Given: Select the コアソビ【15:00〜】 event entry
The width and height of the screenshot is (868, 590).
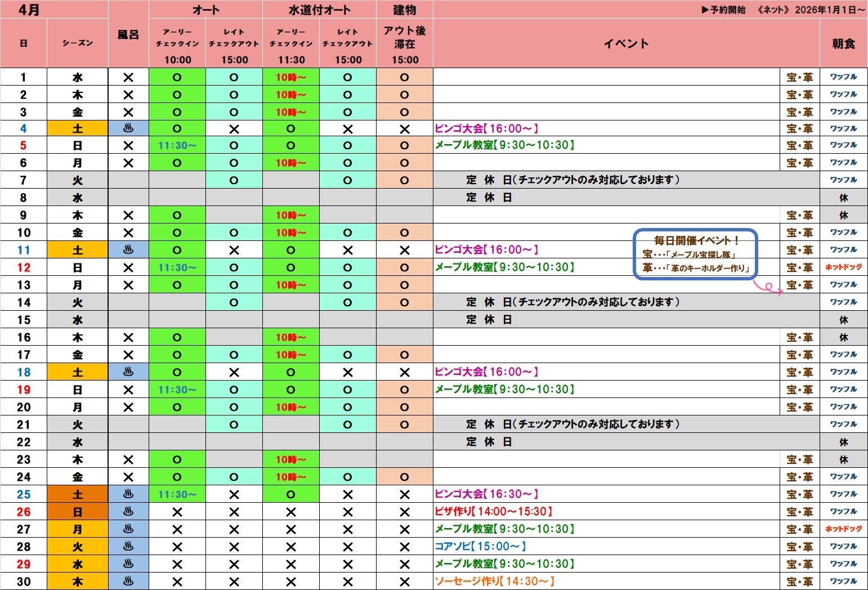Looking at the screenshot, I should 480,547.
